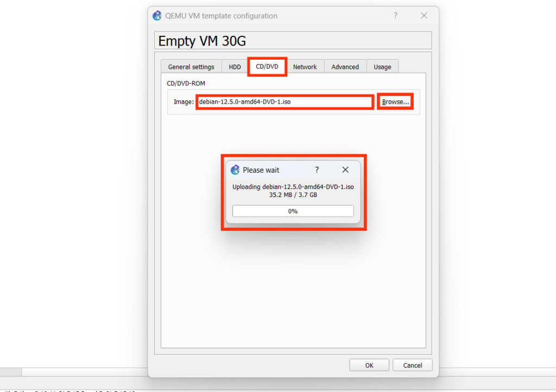Click the OK button
This screenshot has height=392, width=556.
pos(369,365)
